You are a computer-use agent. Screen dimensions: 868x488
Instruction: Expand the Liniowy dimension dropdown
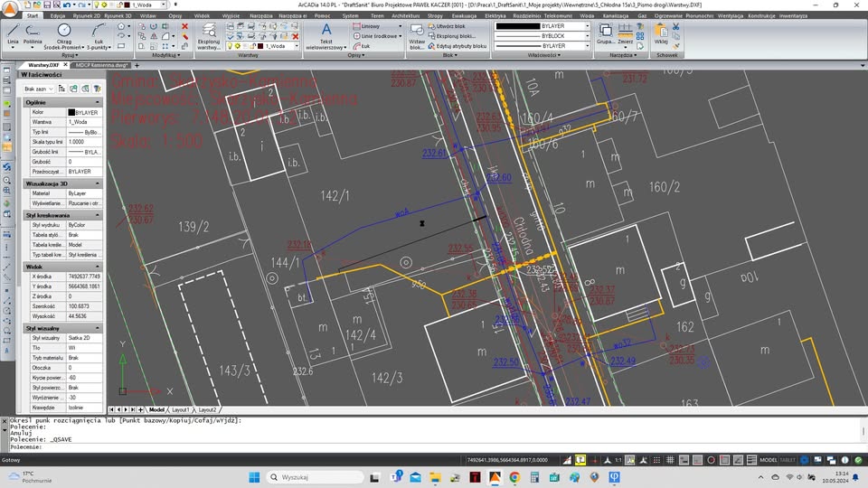click(x=401, y=26)
